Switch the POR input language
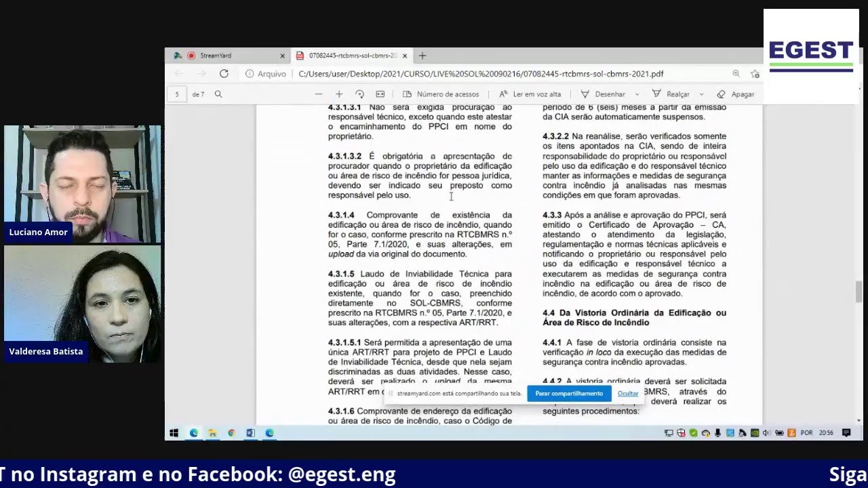Screen dimensions: 868x488 806,433
